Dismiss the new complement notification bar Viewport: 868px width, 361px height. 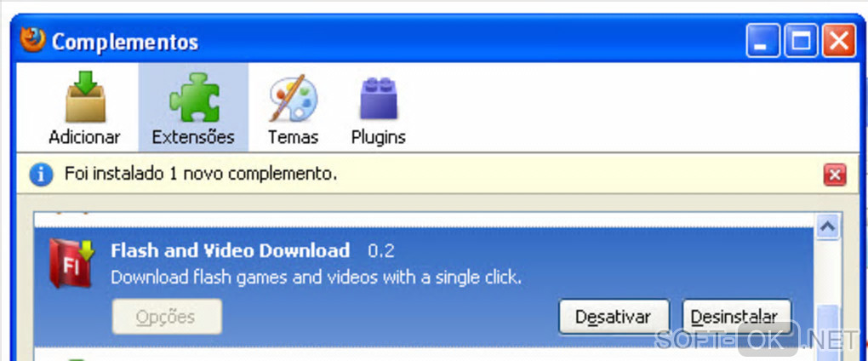[x=835, y=175]
